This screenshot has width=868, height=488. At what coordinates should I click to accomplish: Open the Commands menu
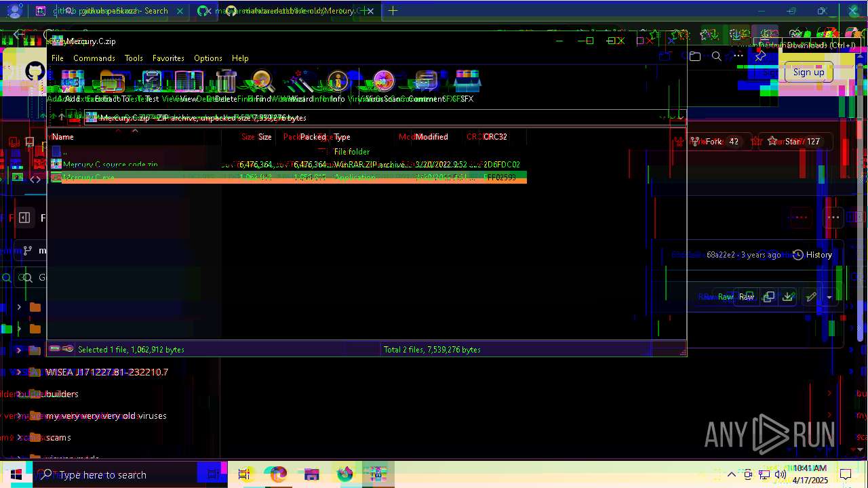pyautogui.click(x=94, y=58)
